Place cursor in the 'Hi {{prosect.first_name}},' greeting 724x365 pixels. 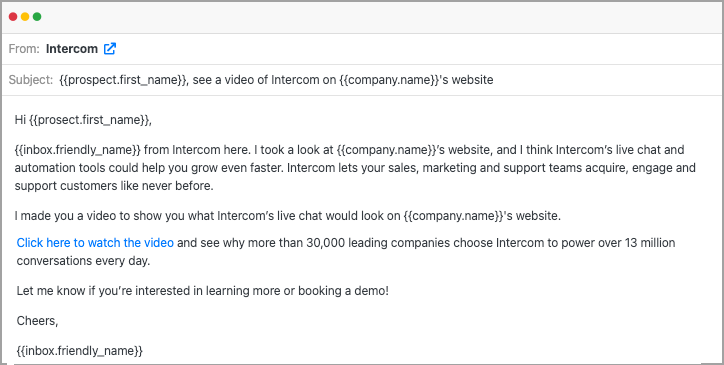point(83,120)
